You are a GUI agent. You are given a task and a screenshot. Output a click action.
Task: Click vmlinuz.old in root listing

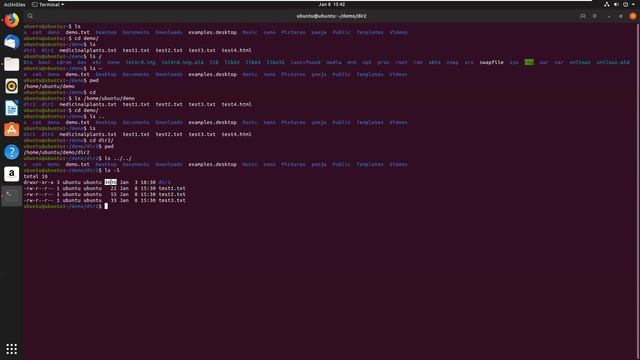pos(613,62)
